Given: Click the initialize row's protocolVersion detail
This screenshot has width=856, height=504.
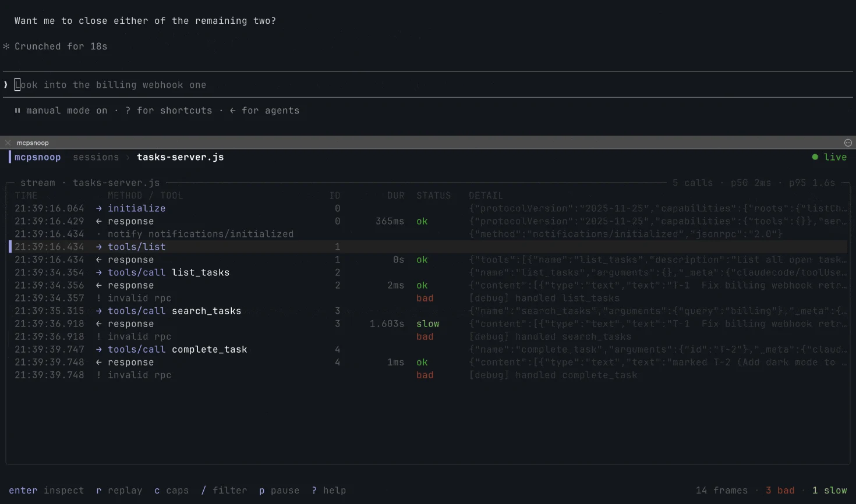Looking at the screenshot, I should [x=658, y=208].
